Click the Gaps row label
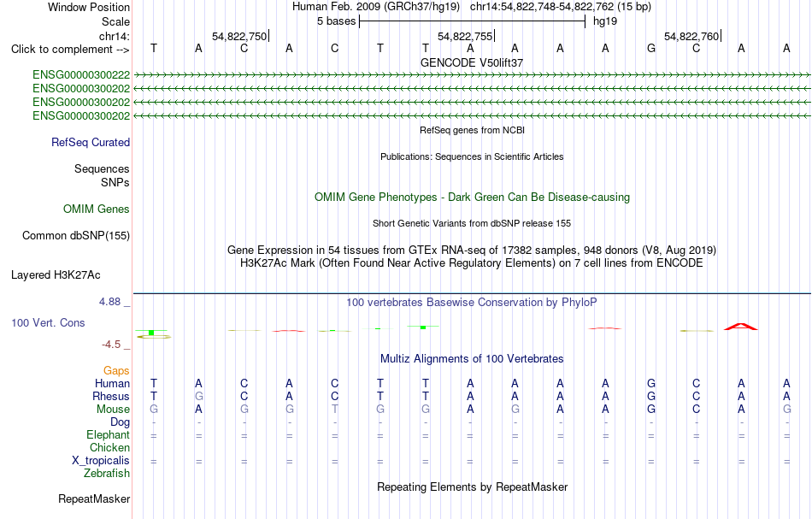The width and height of the screenshot is (812, 519). point(116,370)
